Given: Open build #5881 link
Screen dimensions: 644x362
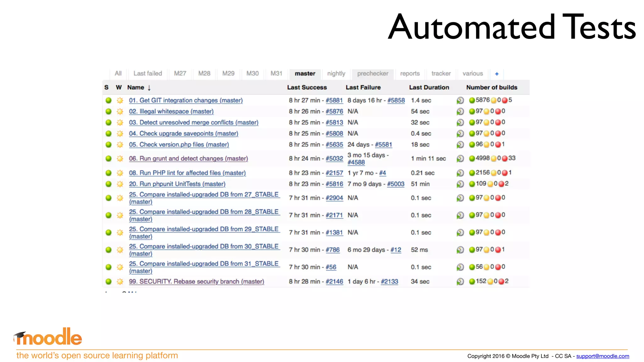Looking at the screenshot, I should point(334,100).
